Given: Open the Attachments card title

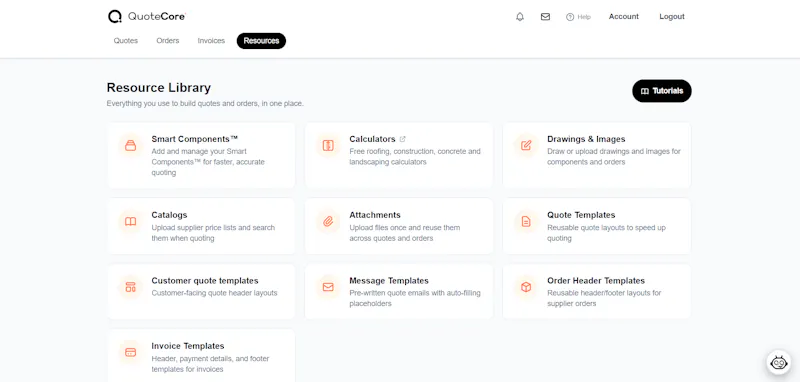Looking at the screenshot, I should 375,215.
